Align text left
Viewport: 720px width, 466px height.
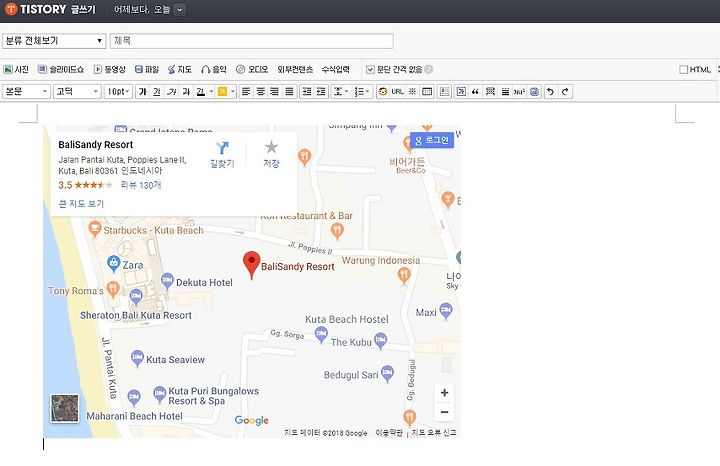[246, 92]
